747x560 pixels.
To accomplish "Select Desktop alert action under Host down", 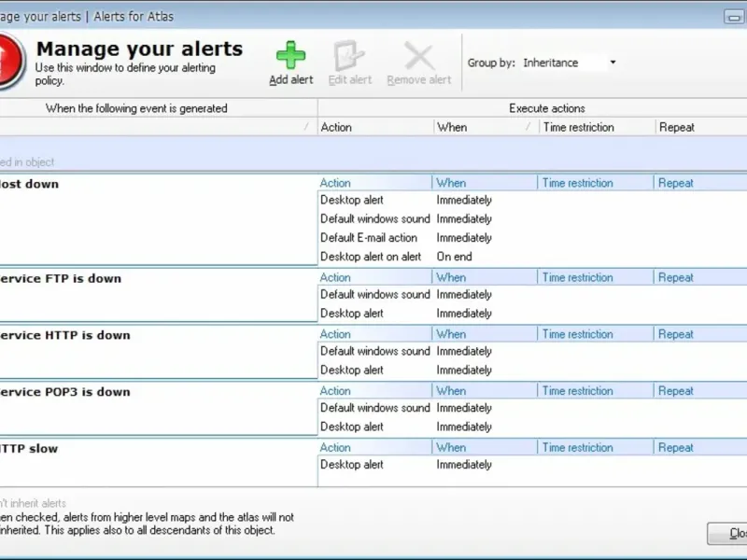I will [x=352, y=200].
